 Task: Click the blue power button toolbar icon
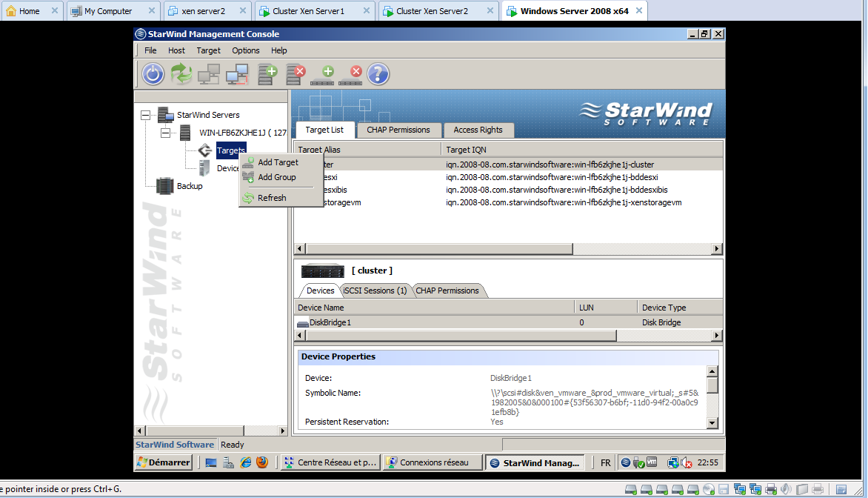click(153, 73)
